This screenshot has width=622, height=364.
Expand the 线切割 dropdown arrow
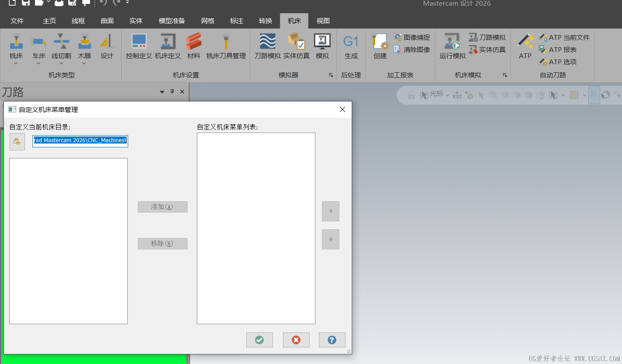(62, 63)
